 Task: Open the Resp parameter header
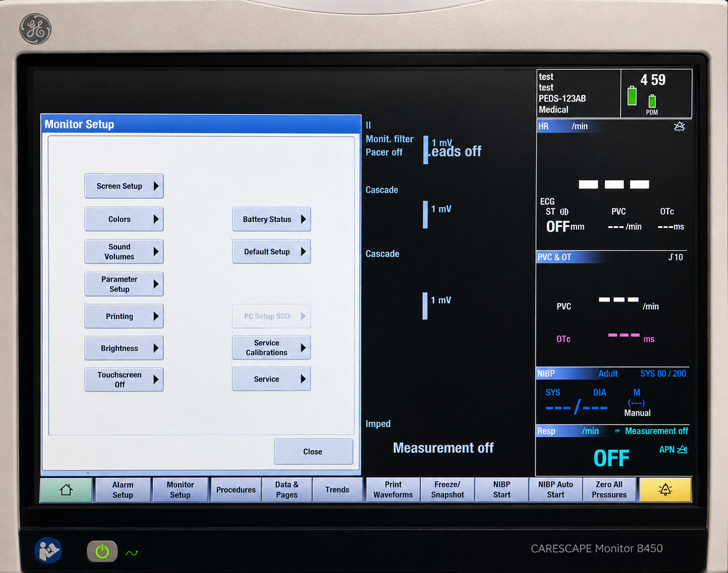coord(613,431)
